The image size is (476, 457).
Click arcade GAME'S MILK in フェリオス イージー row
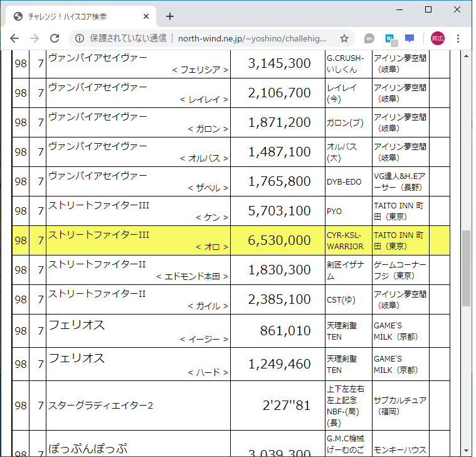tap(396, 331)
